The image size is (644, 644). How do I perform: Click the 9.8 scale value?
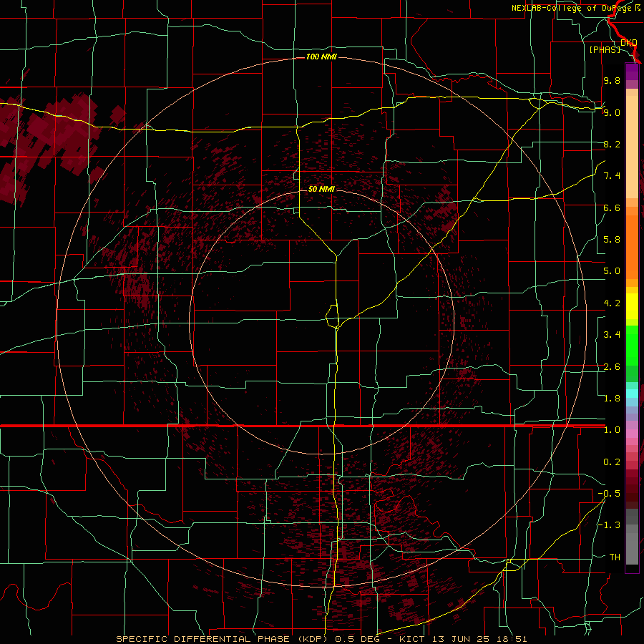pyautogui.click(x=612, y=80)
